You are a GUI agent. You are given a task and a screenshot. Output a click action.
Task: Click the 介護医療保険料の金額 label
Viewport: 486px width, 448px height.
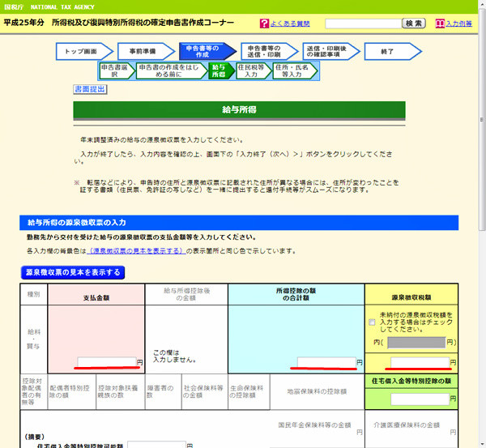tap(407, 425)
